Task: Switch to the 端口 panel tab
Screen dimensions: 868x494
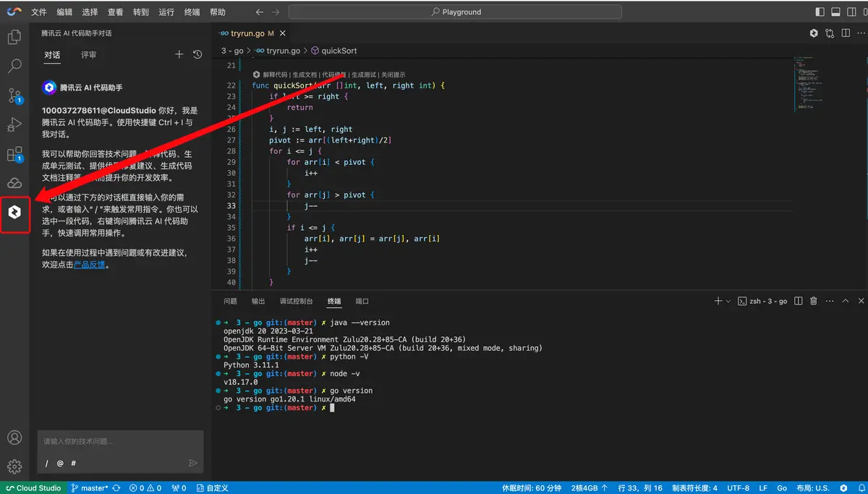Action: 362,301
